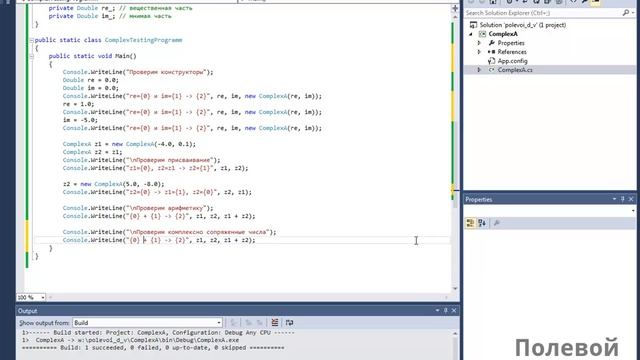Click the 'private Double re_;' field line
This screenshot has width=640, height=360.
120,8
